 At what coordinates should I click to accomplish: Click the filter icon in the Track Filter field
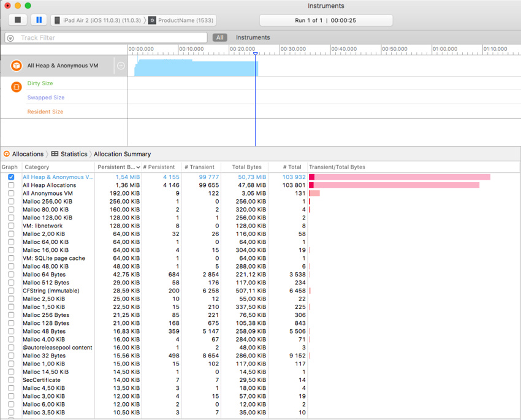click(10, 38)
